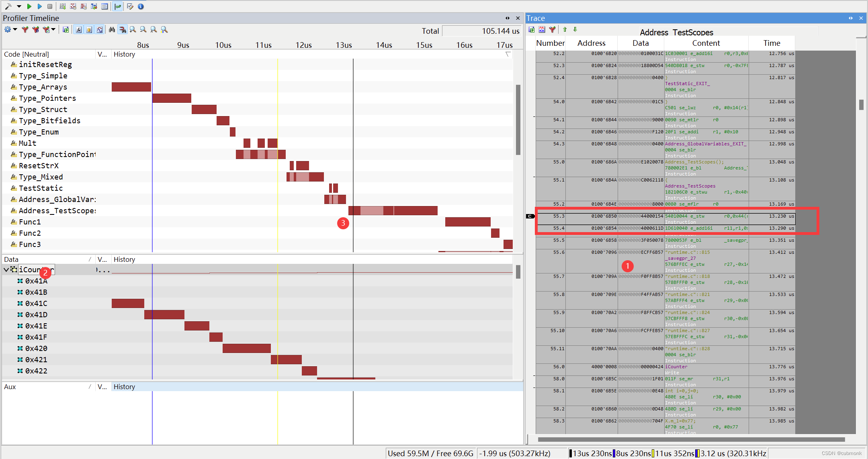Toggle the waveform aux view button
This screenshot has width=868, height=459.
(x=100, y=29)
